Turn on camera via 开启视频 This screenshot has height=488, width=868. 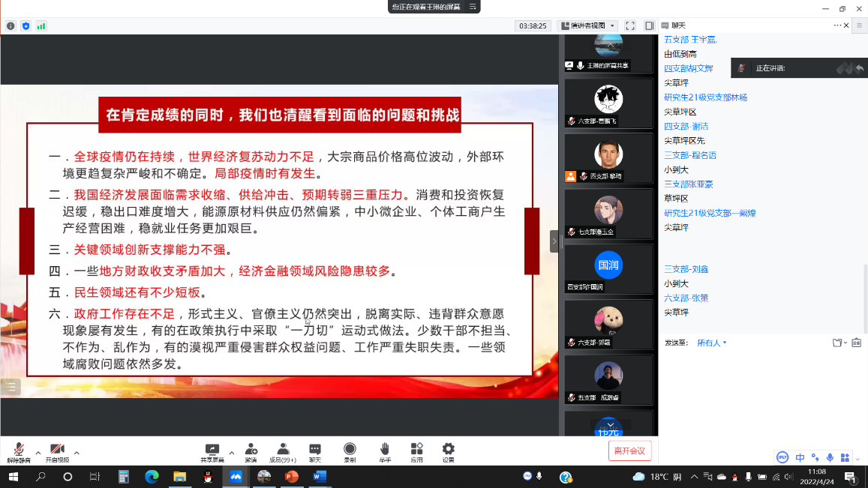[57, 451]
